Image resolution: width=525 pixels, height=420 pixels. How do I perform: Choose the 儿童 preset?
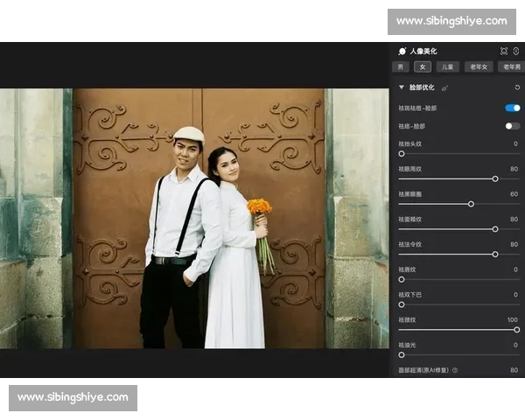448,66
